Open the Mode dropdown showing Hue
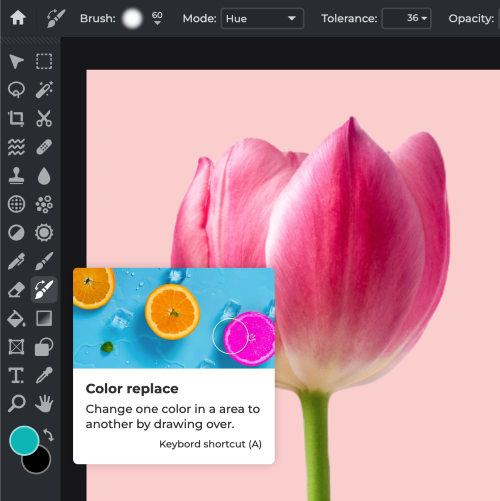 [262, 18]
